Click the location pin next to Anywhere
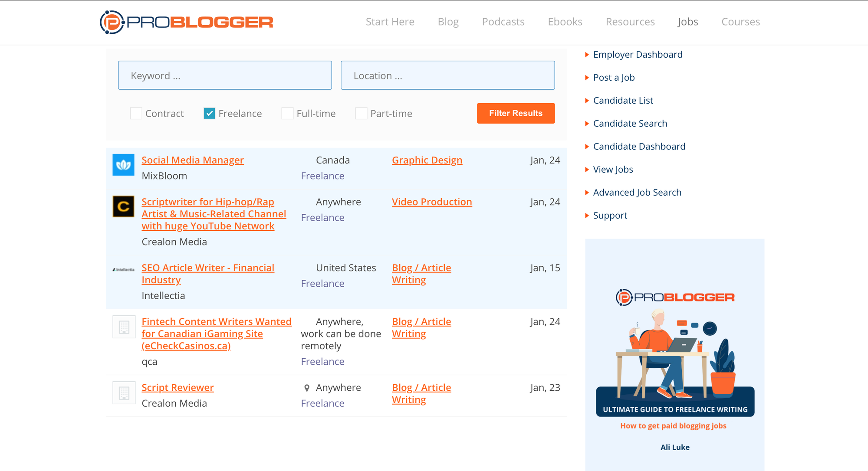The height and width of the screenshot is (471, 868). pos(307,388)
